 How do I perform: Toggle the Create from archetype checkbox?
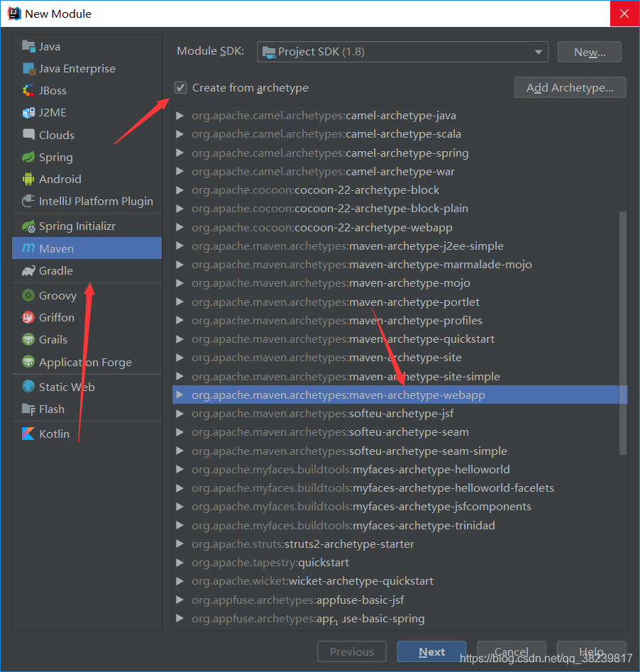180,88
